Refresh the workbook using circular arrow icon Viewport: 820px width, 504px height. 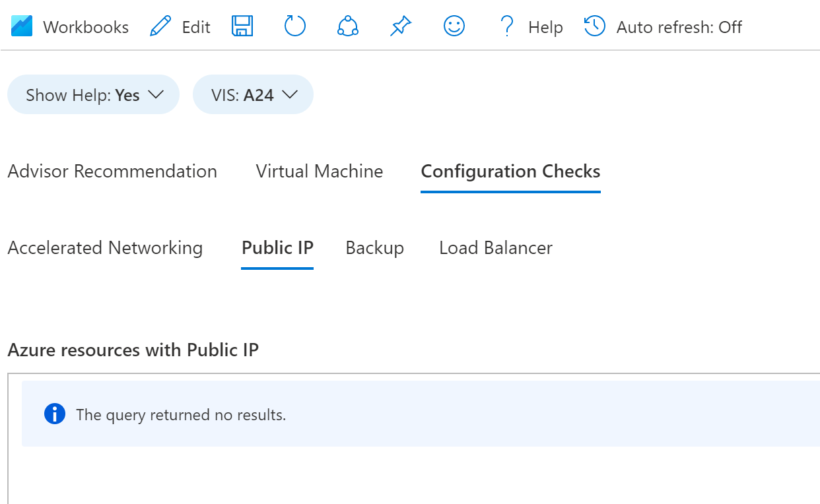point(295,26)
